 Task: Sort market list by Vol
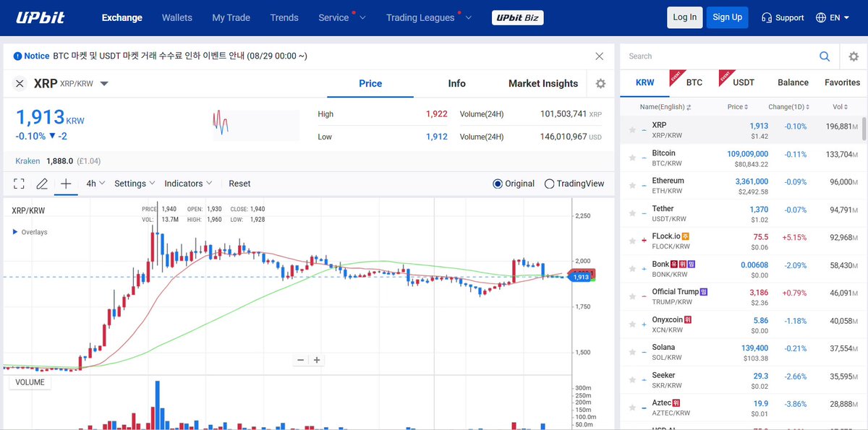point(841,107)
